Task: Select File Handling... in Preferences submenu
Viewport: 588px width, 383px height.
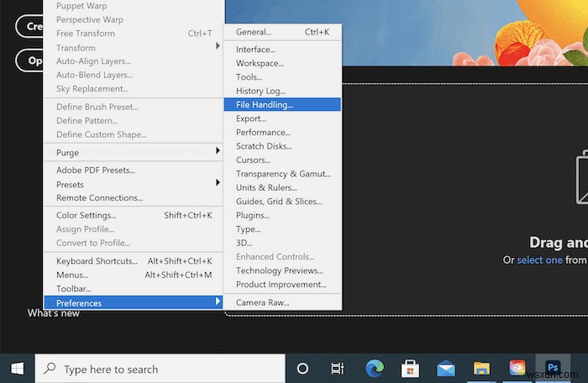Action: [x=264, y=105]
